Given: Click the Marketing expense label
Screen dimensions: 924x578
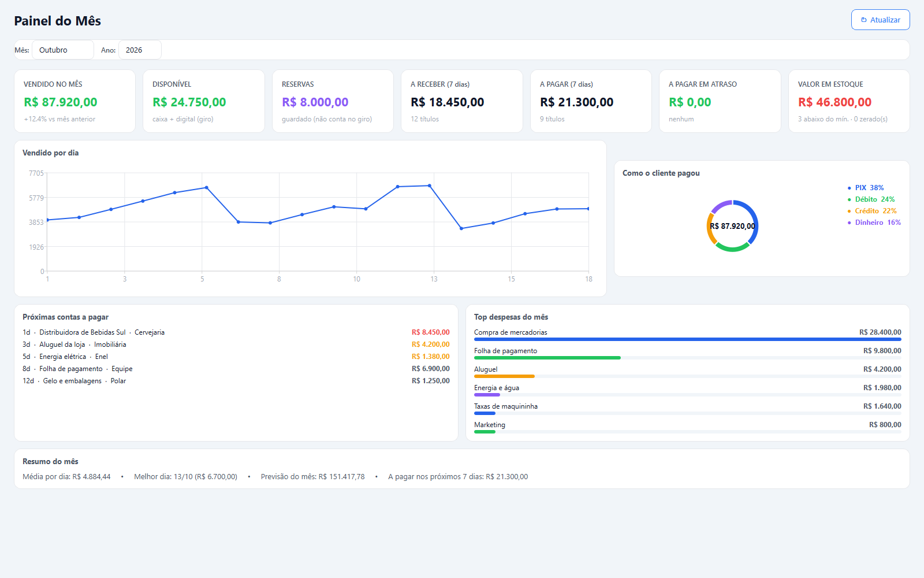Looking at the screenshot, I should [x=490, y=425].
